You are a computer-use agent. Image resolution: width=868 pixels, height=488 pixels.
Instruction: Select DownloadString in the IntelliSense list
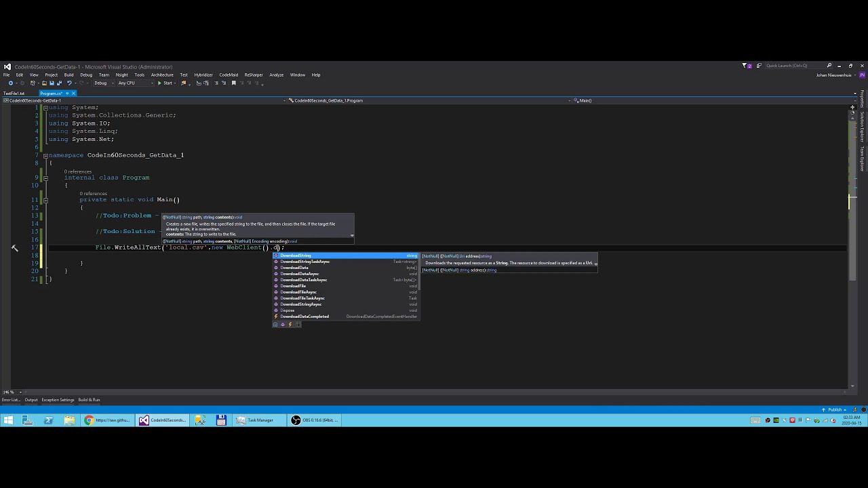pos(346,256)
